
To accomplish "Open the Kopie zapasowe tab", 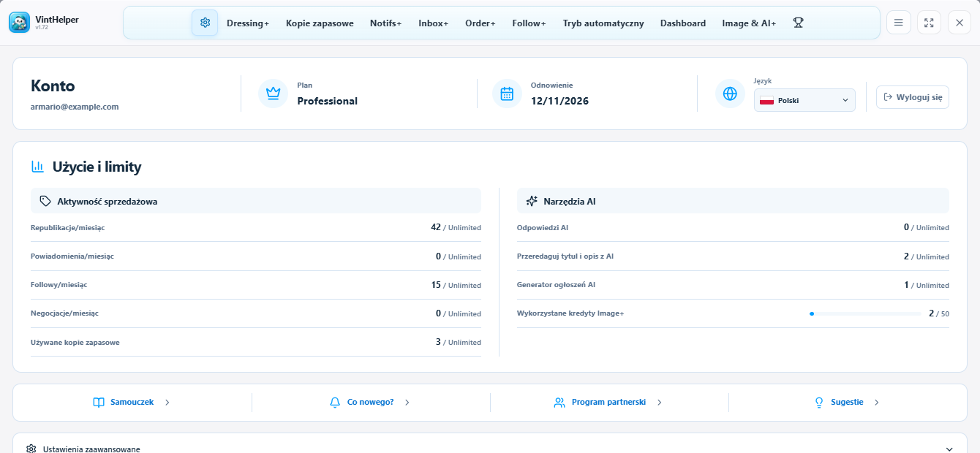I will [x=320, y=23].
